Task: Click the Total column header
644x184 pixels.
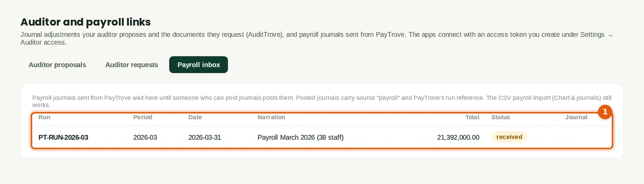Action: click(x=472, y=117)
